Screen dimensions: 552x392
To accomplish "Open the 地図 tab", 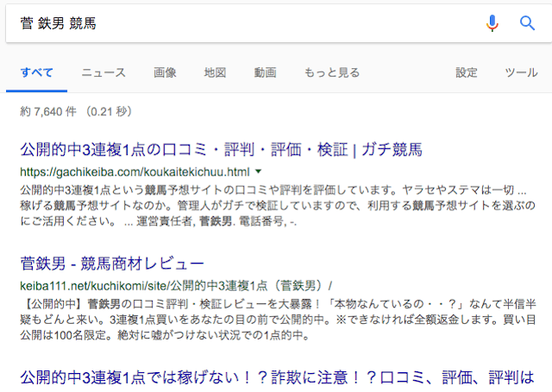I will click(x=215, y=72).
